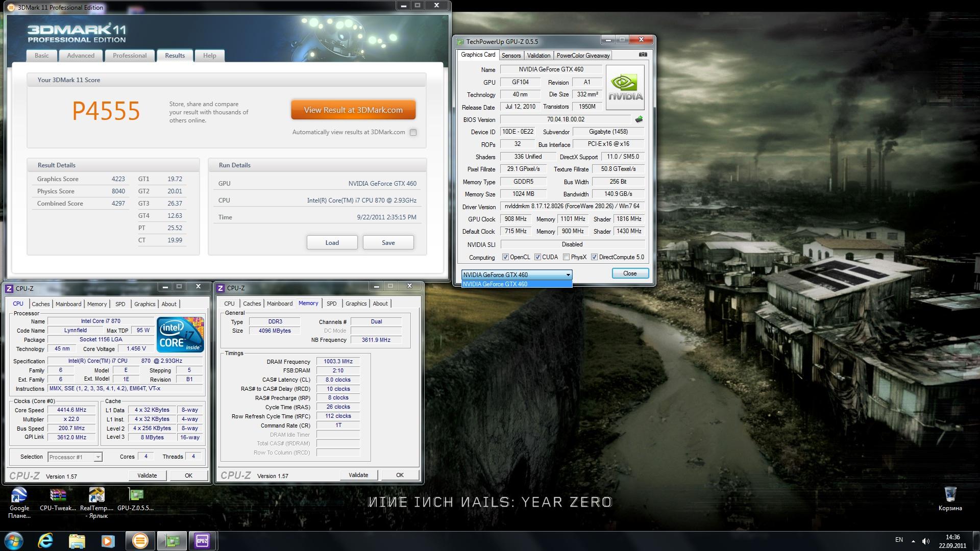
Task: Click the Load button in Run Details
Action: coord(332,243)
